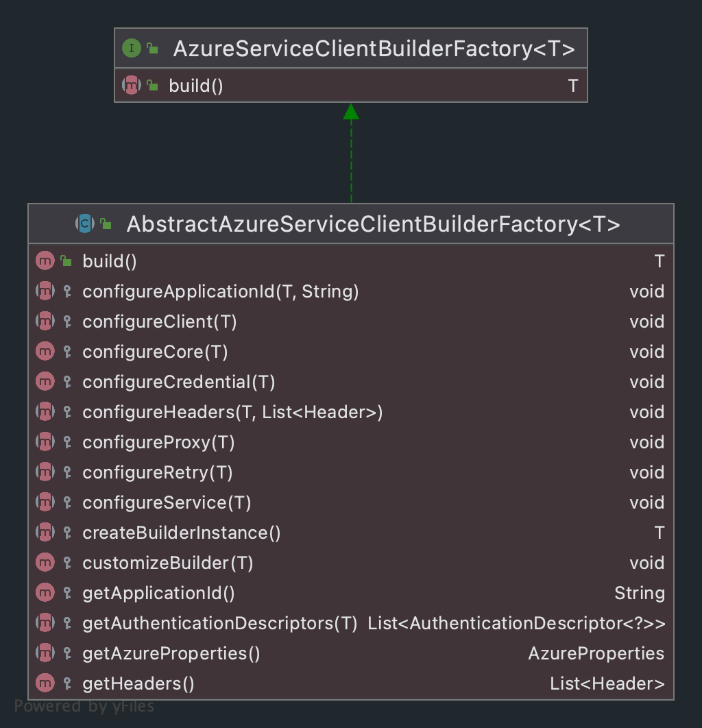
Task: Click the method icon for configureClient
Action: (45, 321)
